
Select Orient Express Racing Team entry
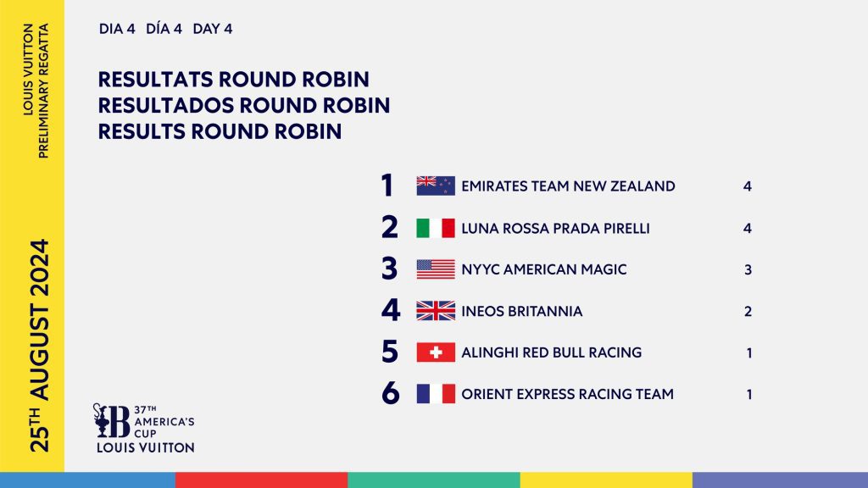coord(568,394)
